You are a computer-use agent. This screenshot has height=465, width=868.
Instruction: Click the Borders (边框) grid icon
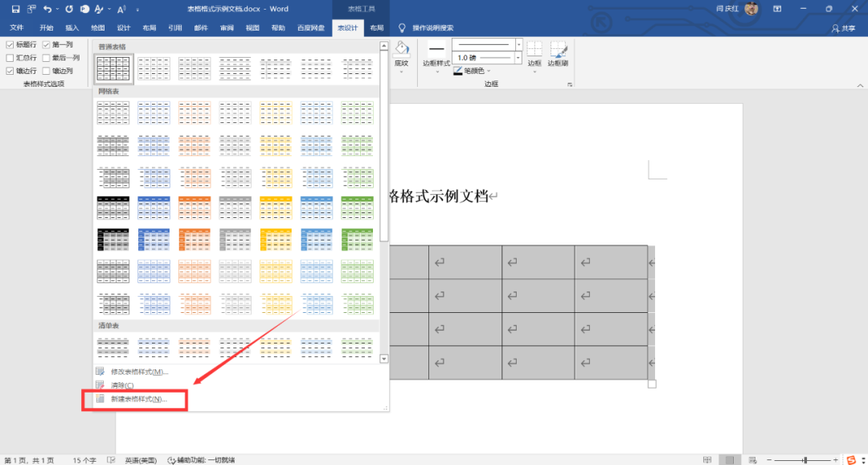tap(534, 49)
